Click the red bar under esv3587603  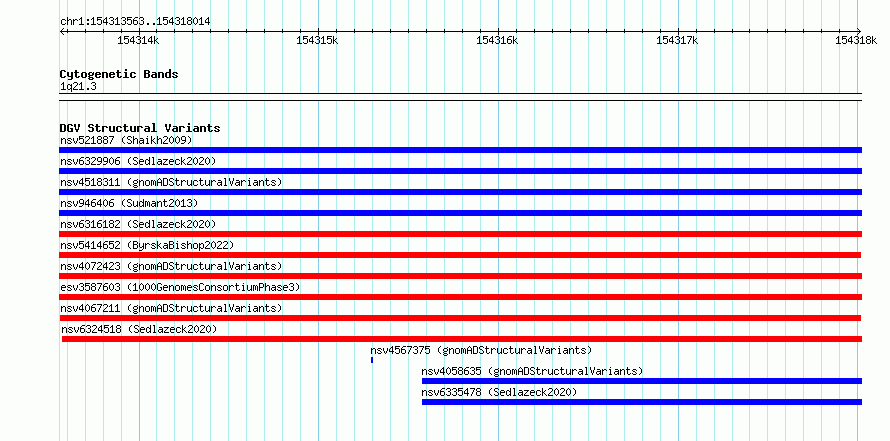click(460, 297)
